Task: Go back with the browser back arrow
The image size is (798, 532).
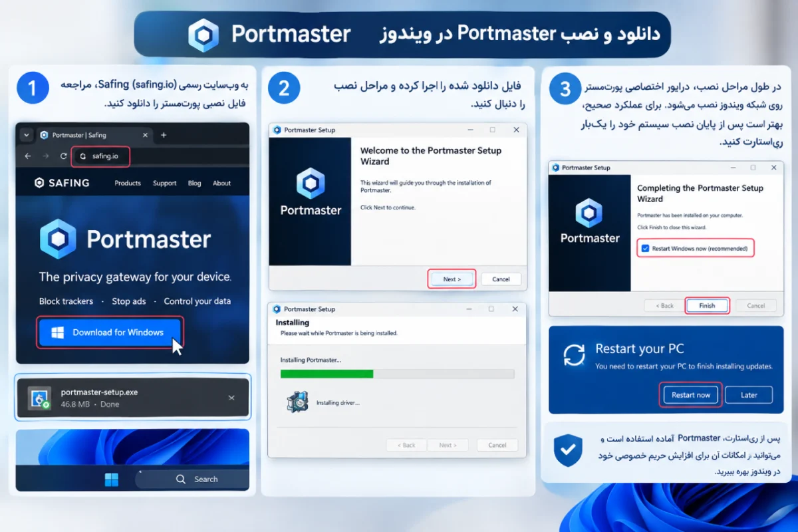Action: coord(28,156)
